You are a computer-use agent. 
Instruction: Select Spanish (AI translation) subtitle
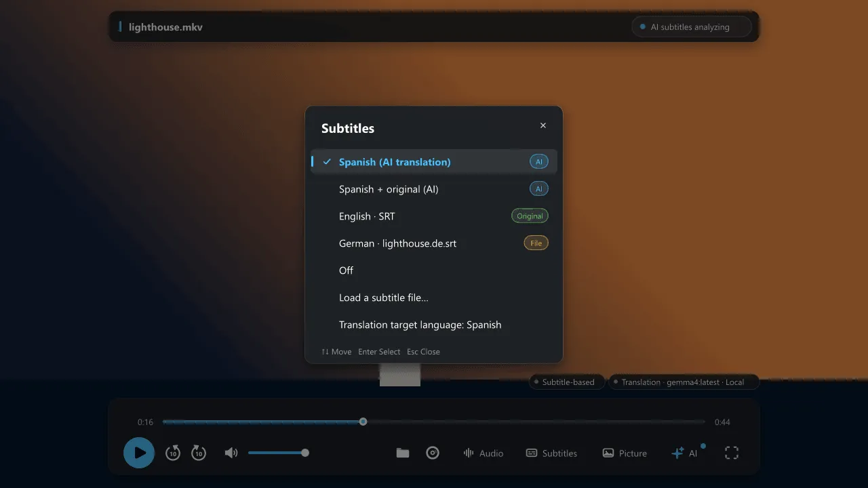point(434,162)
